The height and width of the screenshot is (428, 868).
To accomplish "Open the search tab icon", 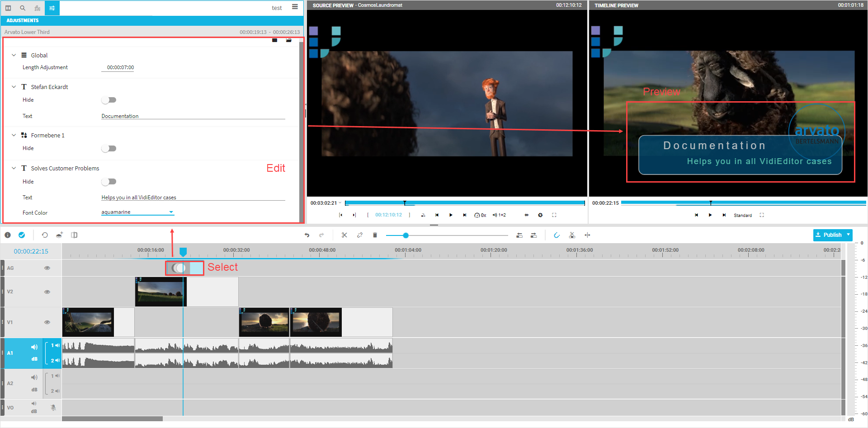I will (23, 8).
